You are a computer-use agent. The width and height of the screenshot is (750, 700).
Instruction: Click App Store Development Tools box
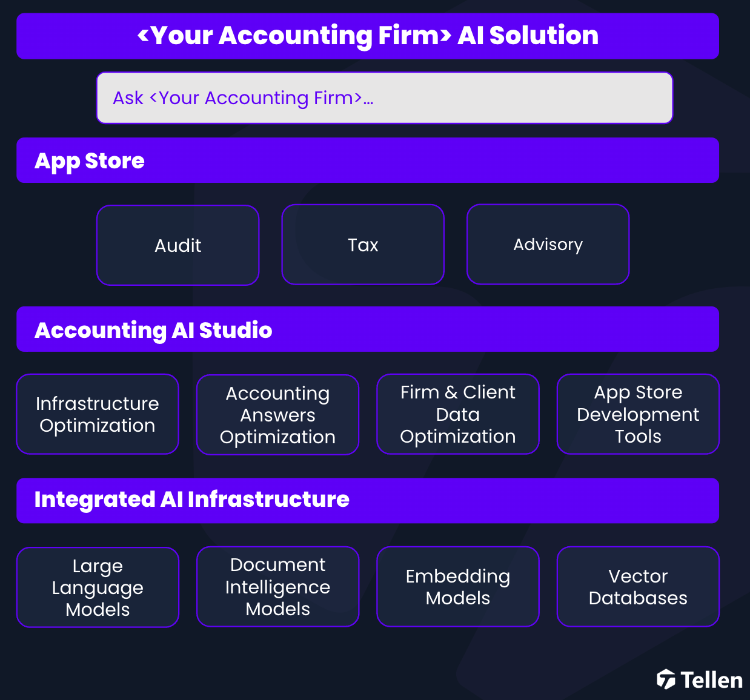point(638,414)
